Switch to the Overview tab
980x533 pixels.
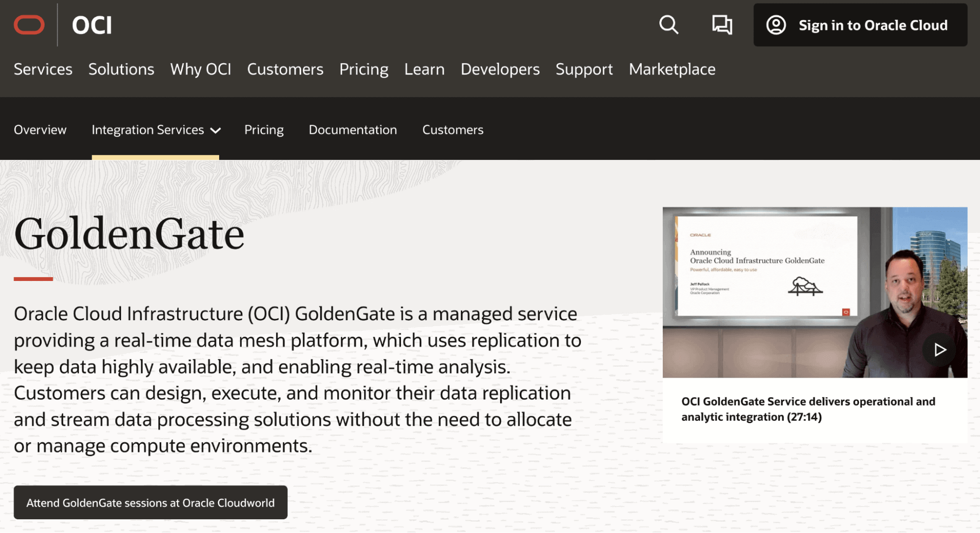click(40, 130)
